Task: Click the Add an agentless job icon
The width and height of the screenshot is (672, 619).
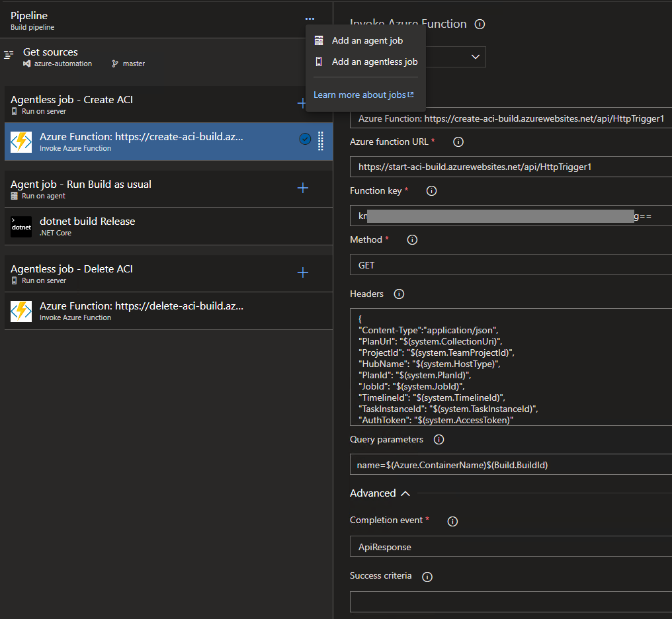Action: [319, 62]
